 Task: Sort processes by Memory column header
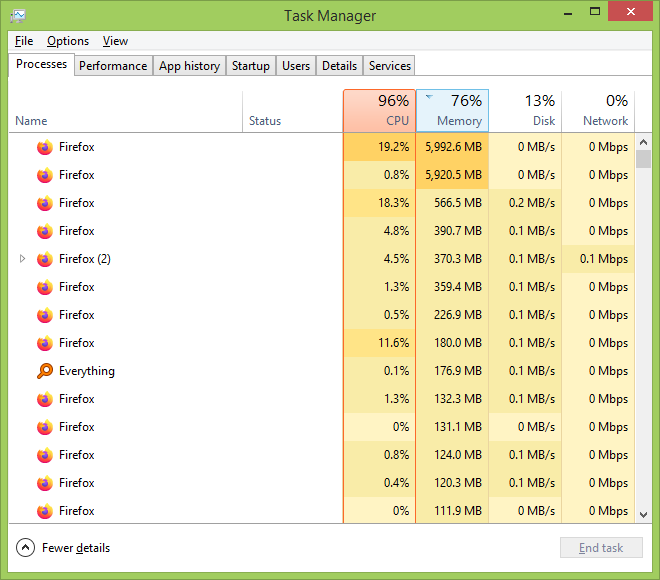[x=452, y=111]
